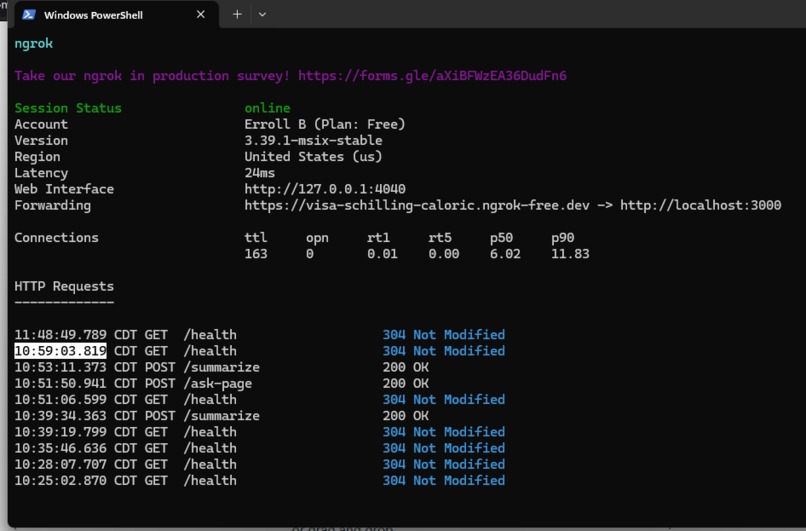Open the visa-schilling-caloric.ngrok-free.dev forwarding URL
This screenshot has height=531, width=806.
tap(417, 205)
